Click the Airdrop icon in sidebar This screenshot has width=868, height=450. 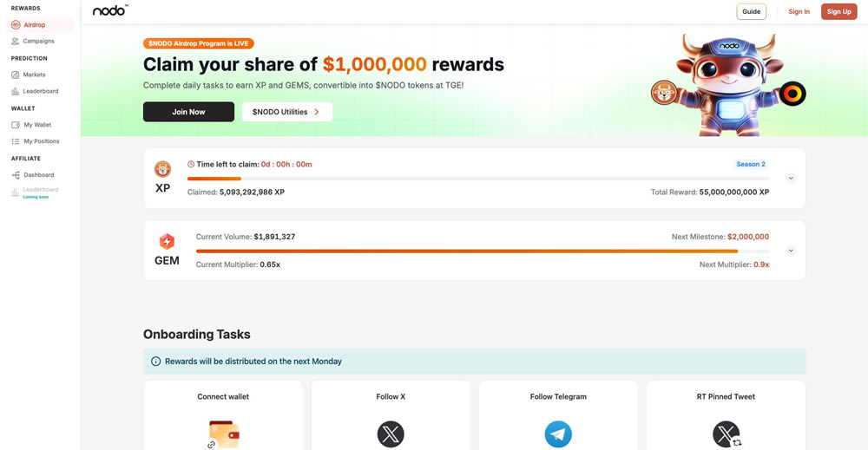point(16,25)
